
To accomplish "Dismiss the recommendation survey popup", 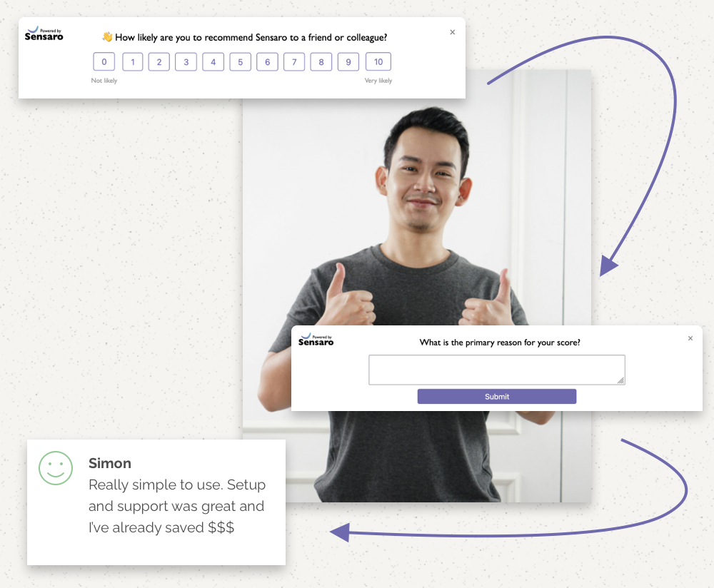I will pyautogui.click(x=452, y=32).
